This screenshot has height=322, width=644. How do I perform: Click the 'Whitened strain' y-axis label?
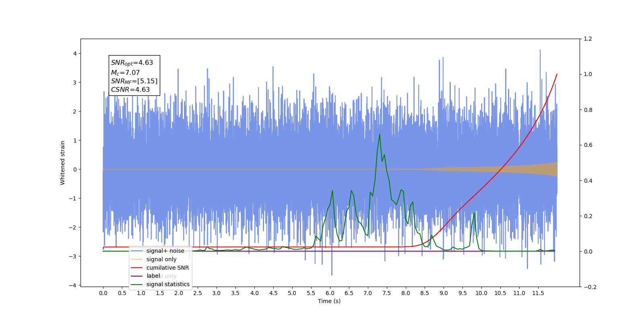click(x=63, y=163)
